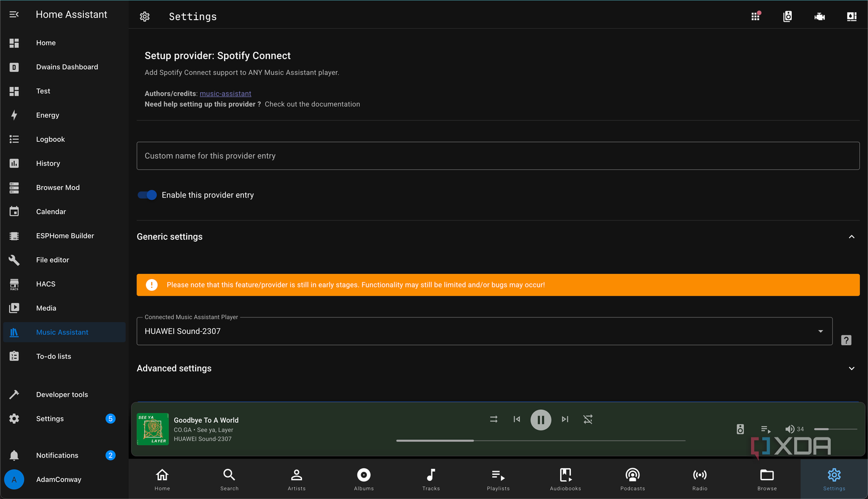The height and width of the screenshot is (499, 868).
Task: Open the Playlists tab
Action: coord(498,479)
